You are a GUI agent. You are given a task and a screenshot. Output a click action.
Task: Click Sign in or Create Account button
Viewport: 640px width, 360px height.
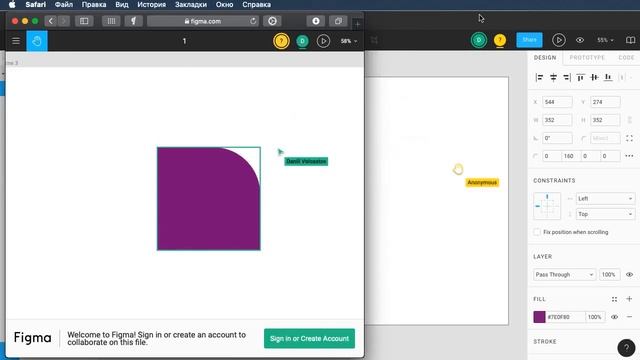(x=309, y=338)
